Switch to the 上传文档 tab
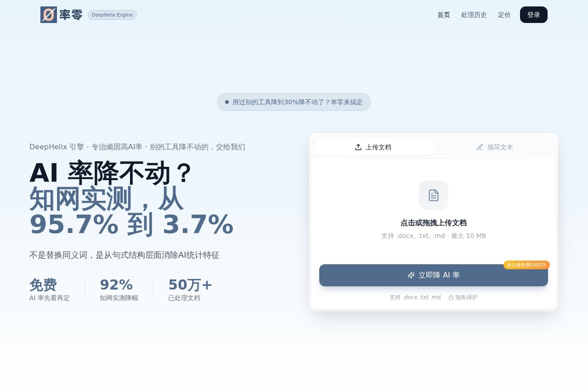588x392 pixels. pyautogui.click(x=374, y=147)
